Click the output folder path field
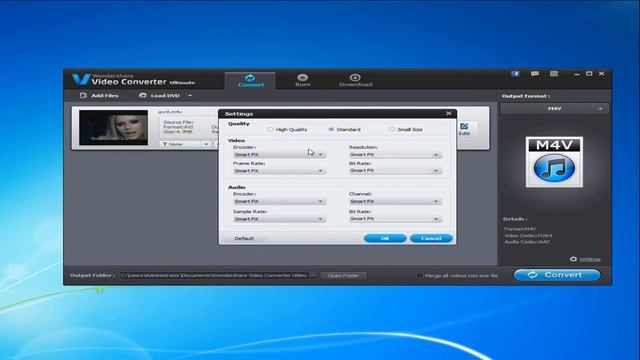Image resolution: width=640 pixels, height=360 pixels. 214,276
